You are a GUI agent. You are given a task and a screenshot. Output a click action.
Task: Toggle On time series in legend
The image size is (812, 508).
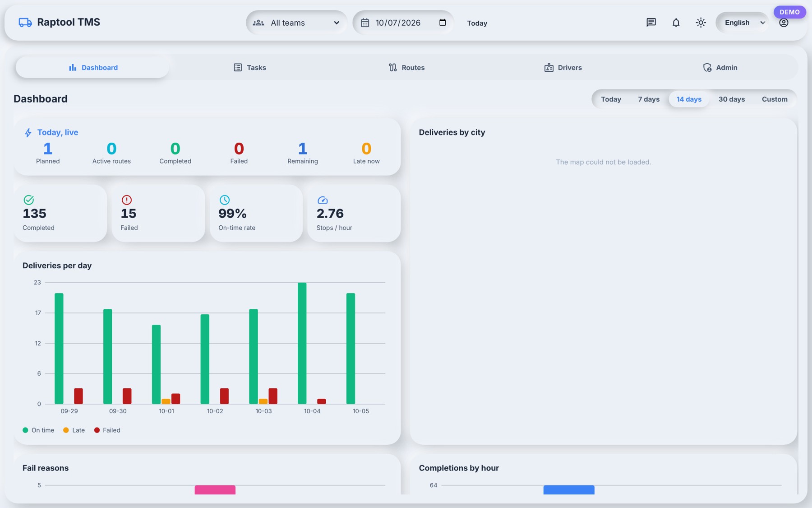click(38, 430)
